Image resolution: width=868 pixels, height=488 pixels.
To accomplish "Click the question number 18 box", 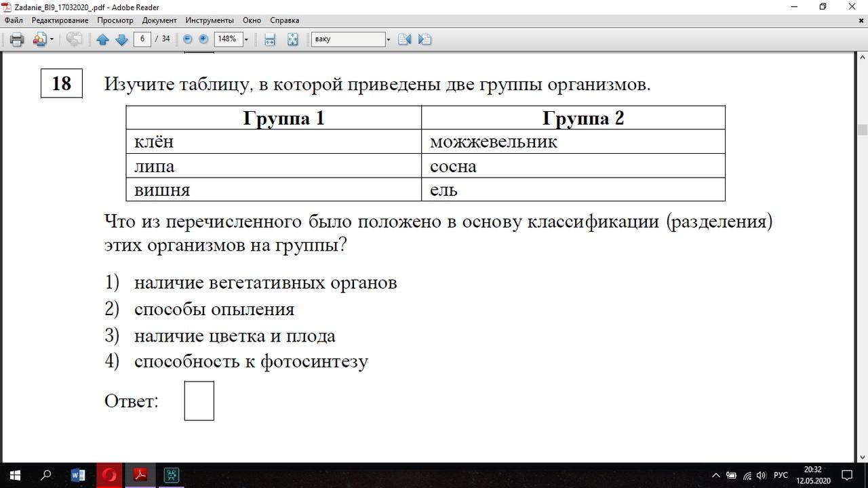I will click(61, 83).
